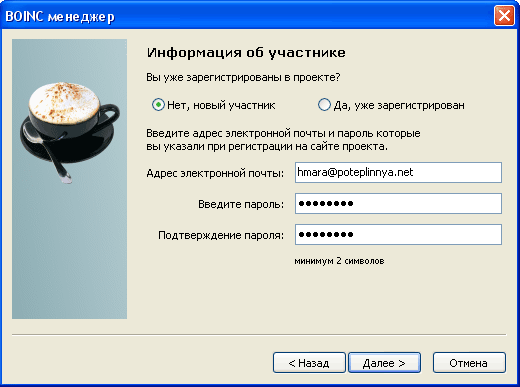Click the "BOINC менеджер" title bar text
Image resolution: width=520 pixels, height=387 pixels.
point(60,16)
